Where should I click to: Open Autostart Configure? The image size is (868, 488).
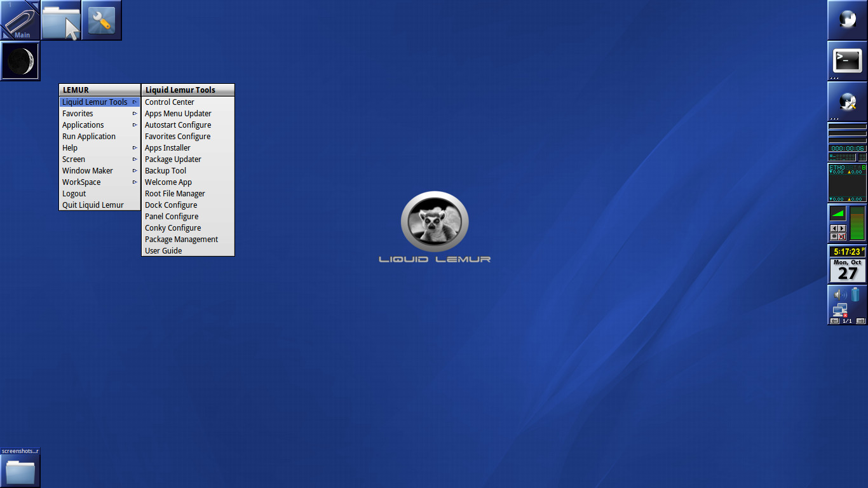click(188, 125)
